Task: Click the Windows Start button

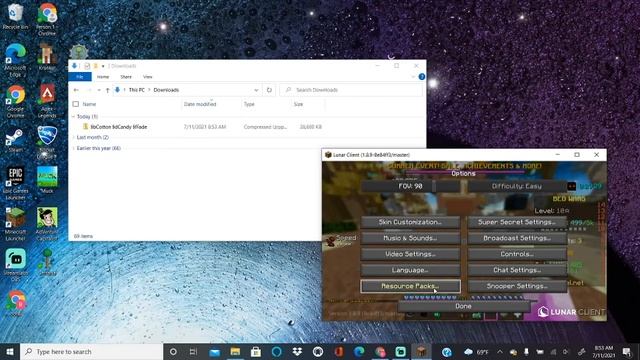Action: coord(10,351)
